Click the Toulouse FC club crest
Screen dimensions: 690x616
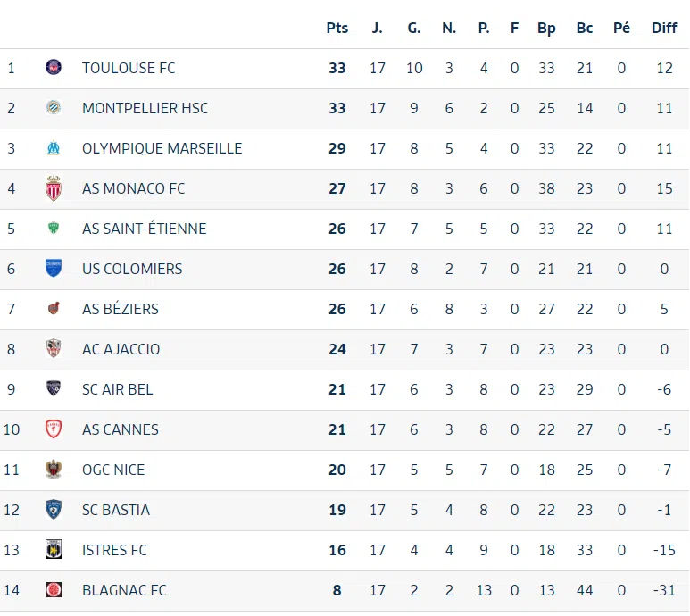[x=54, y=68]
